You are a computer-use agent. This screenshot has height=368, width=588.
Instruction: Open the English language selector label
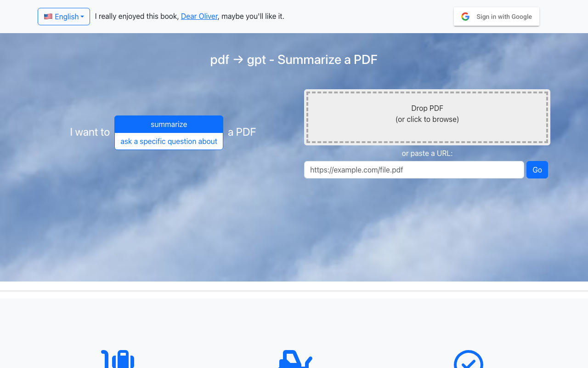coord(67,17)
